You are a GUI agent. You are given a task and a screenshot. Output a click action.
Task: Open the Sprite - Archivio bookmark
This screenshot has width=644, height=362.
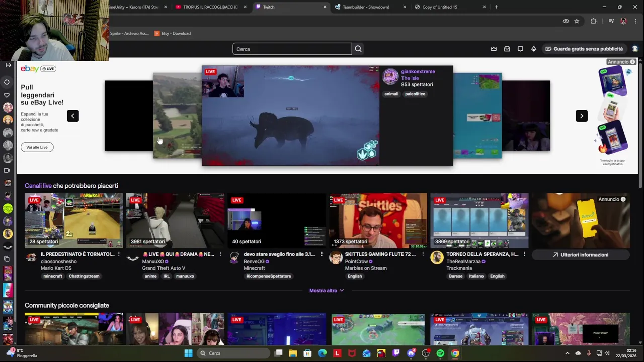tap(129, 33)
